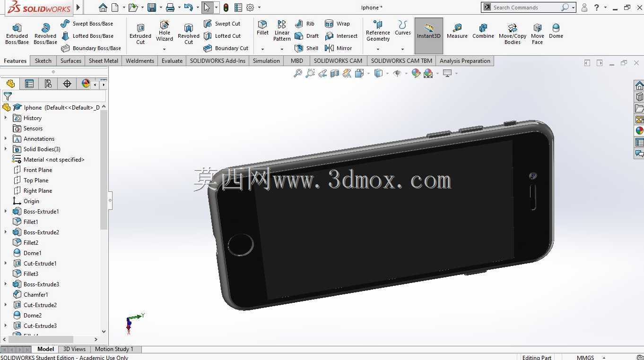Screen dimensions: 644x360
Task: Click the Swept Boss/Base tool
Action: 87,24
